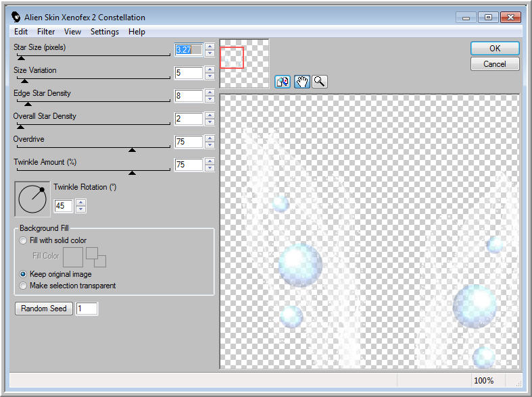This screenshot has width=532, height=397.
Task: Click the Cancel button
Action: [x=495, y=64]
